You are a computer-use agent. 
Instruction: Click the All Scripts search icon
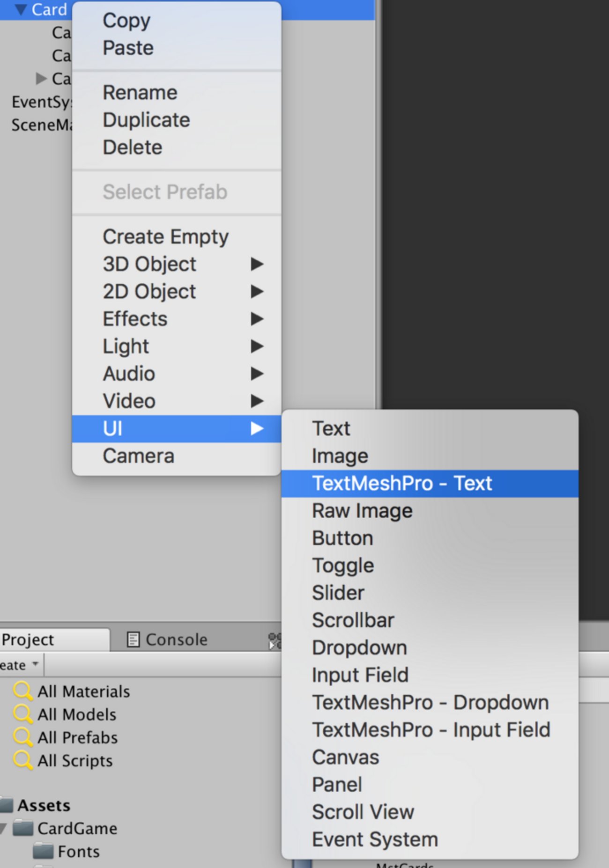click(x=22, y=760)
